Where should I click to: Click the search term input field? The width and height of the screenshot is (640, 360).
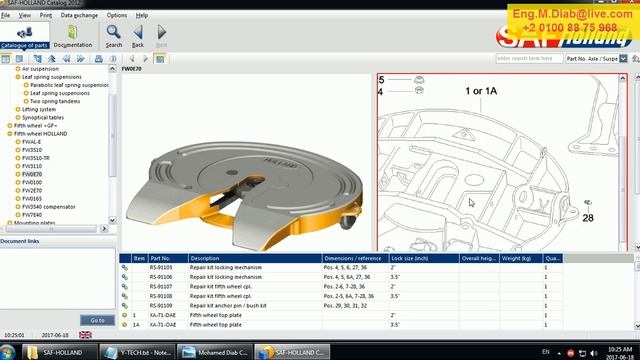pos(529,58)
